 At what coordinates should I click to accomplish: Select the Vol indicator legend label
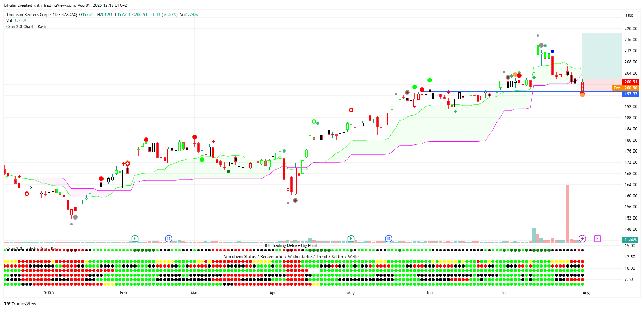click(x=9, y=21)
